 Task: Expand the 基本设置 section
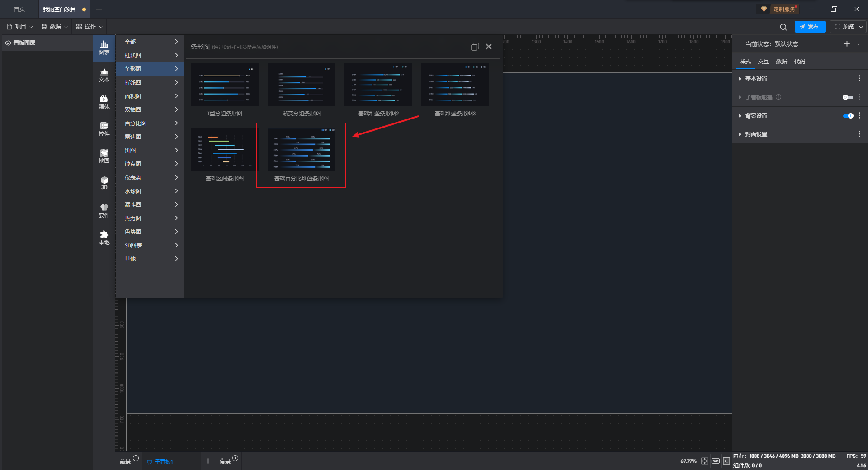[756, 79]
